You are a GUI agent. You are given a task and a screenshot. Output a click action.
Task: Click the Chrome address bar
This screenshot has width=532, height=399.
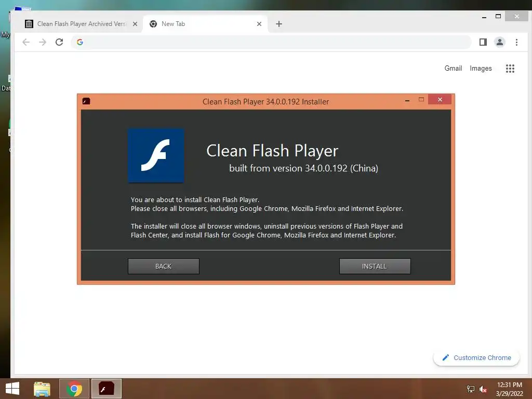[x=271, y=42]
